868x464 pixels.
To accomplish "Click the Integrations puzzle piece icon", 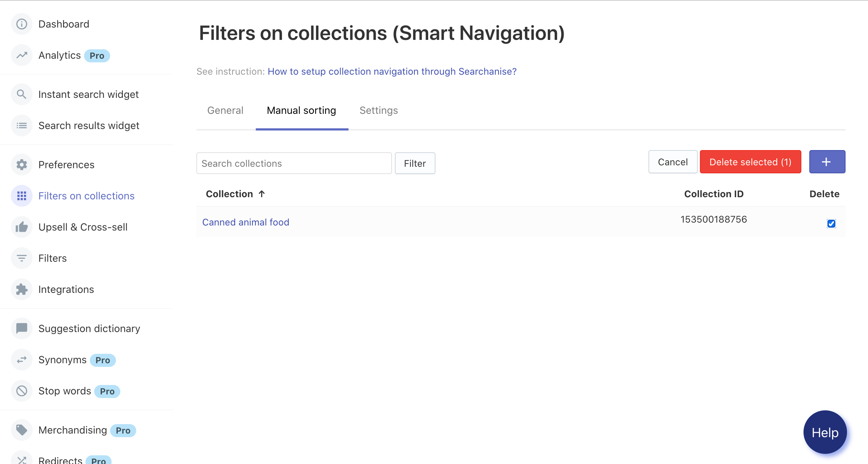I will coord(22,289).
